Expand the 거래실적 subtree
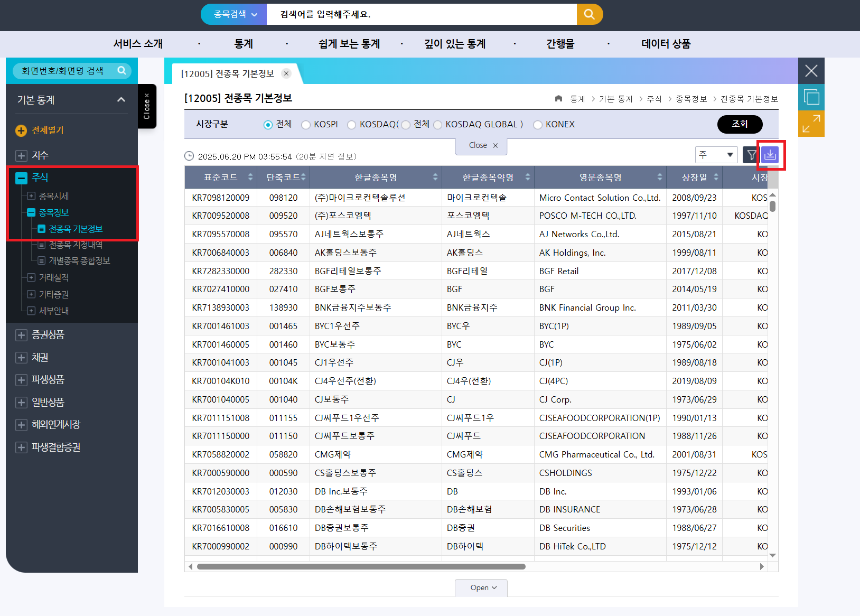Viewport: 860px width, 616px height. (31, 277)
